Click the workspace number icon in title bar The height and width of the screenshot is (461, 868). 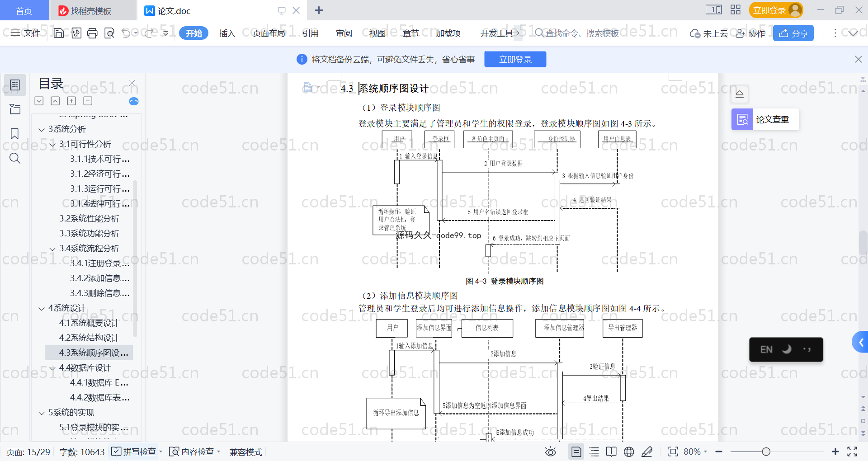coord(714,10)
